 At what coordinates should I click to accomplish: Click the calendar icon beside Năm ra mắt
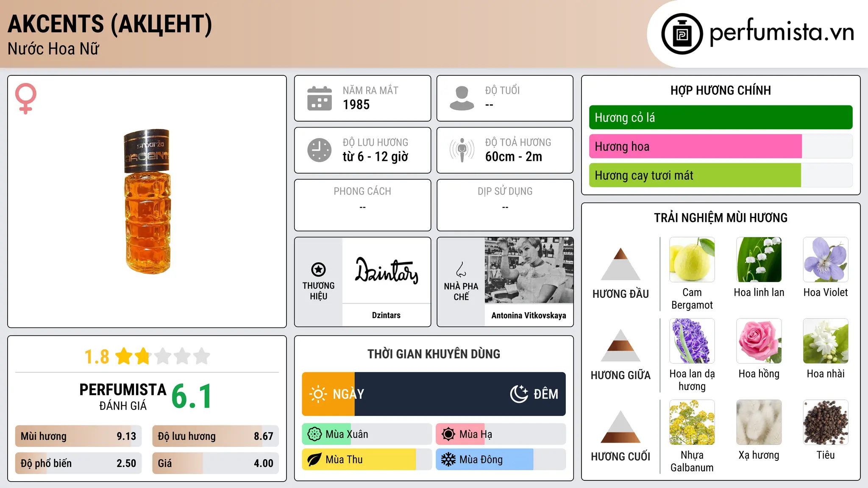coord(320,98)
